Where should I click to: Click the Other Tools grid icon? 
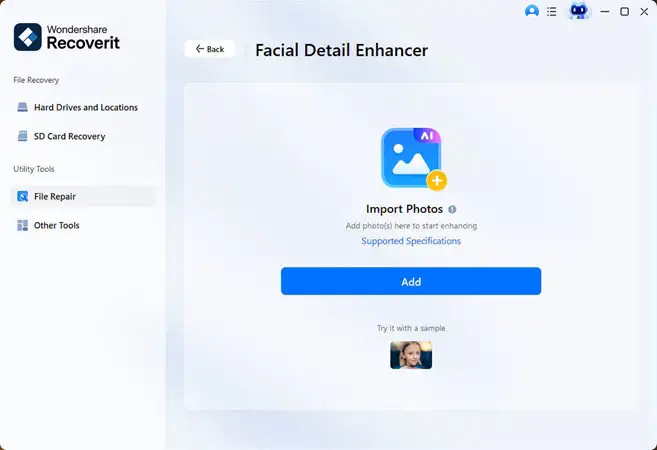[x=23, y=225]
